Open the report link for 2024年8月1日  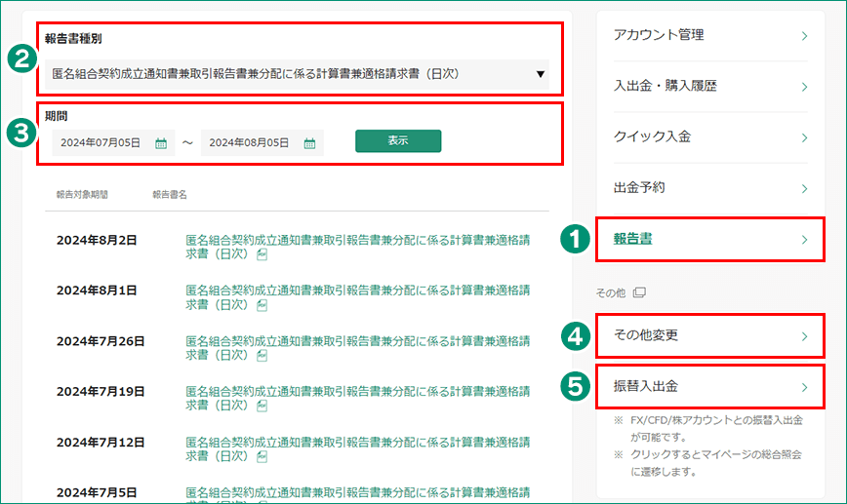point(357,297)
